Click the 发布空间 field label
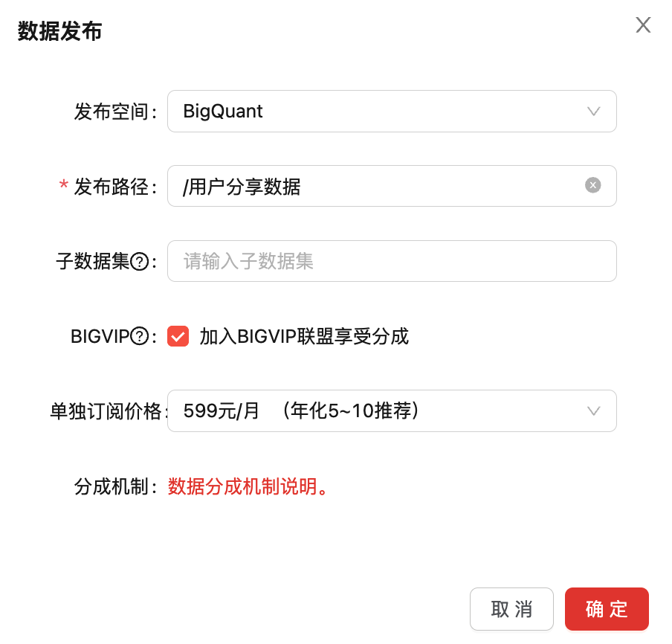 click(x=114, y=112)
